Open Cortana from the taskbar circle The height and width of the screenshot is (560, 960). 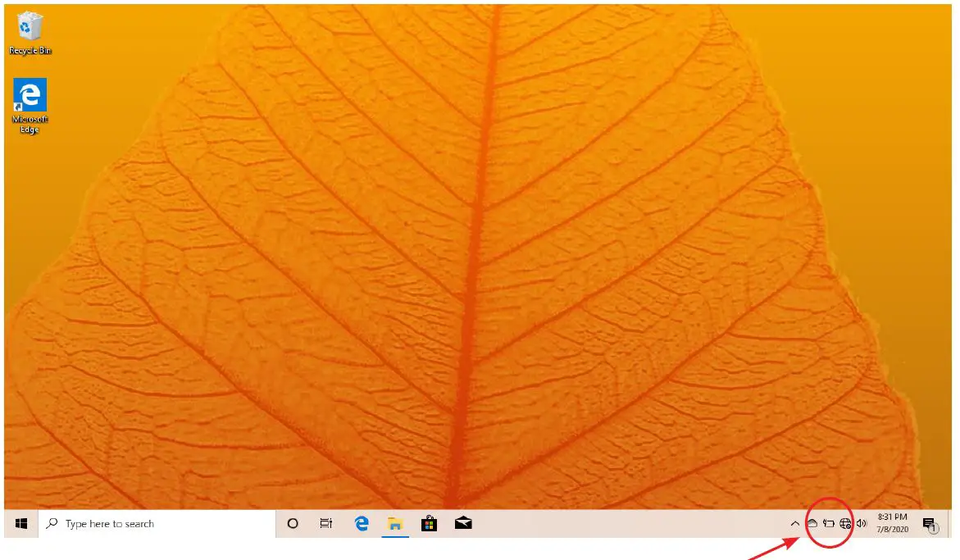click(x=293, y=524)
